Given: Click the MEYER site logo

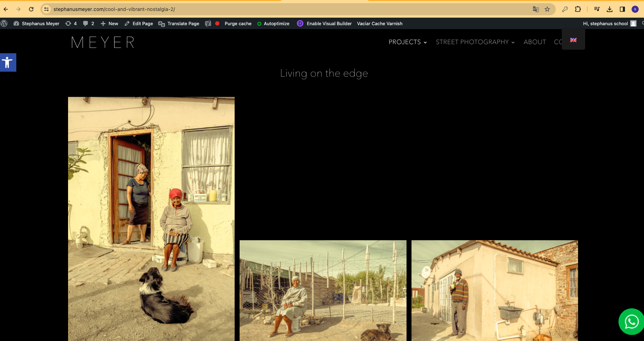Looking at the screenshot, I should [103, 42].
